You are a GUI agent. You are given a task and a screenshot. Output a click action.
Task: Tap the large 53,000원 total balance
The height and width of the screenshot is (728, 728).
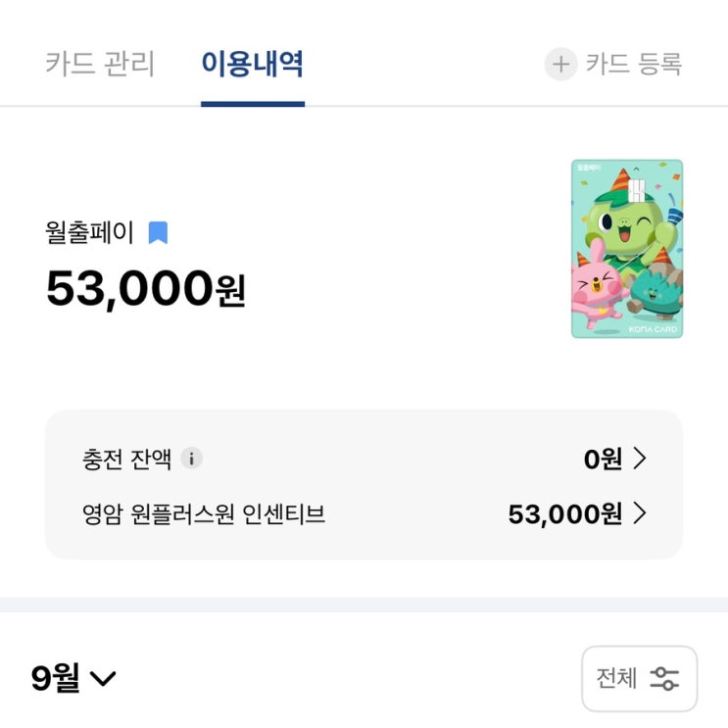(145, 288)
